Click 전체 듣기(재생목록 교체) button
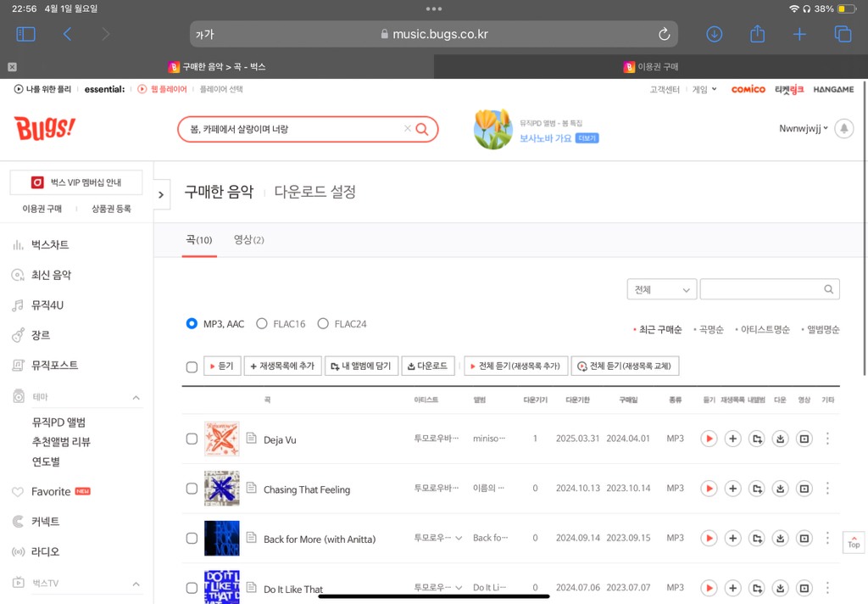 625,366
